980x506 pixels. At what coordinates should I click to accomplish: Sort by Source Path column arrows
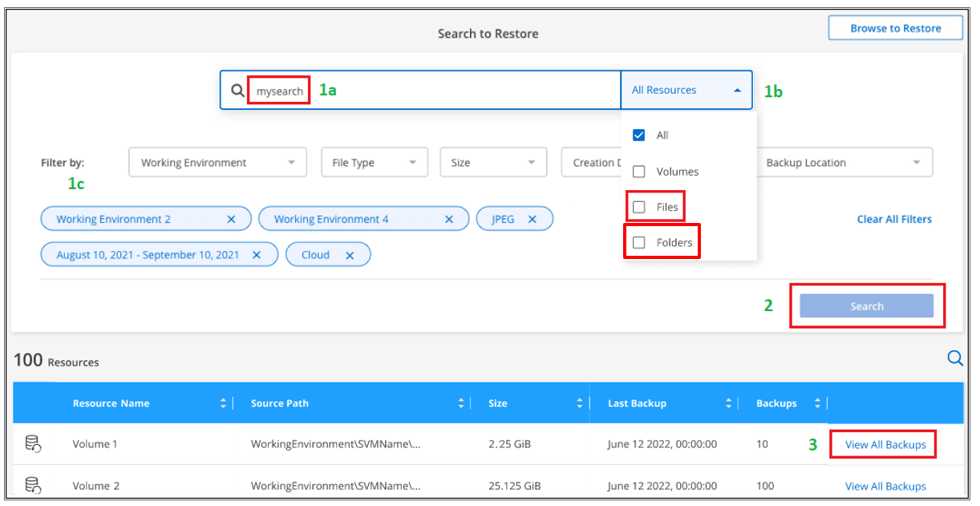tap(461, 403)
